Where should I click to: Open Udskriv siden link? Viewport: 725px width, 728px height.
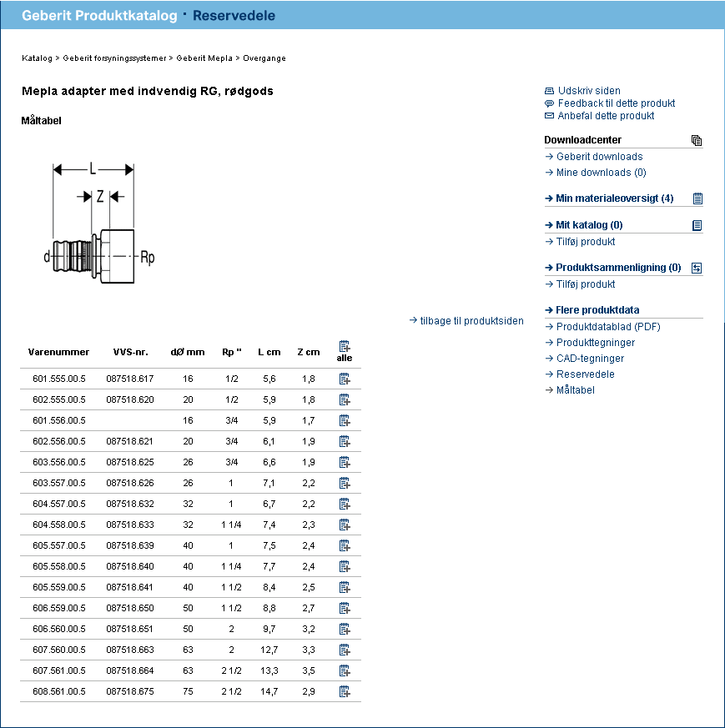click(589, 91)
